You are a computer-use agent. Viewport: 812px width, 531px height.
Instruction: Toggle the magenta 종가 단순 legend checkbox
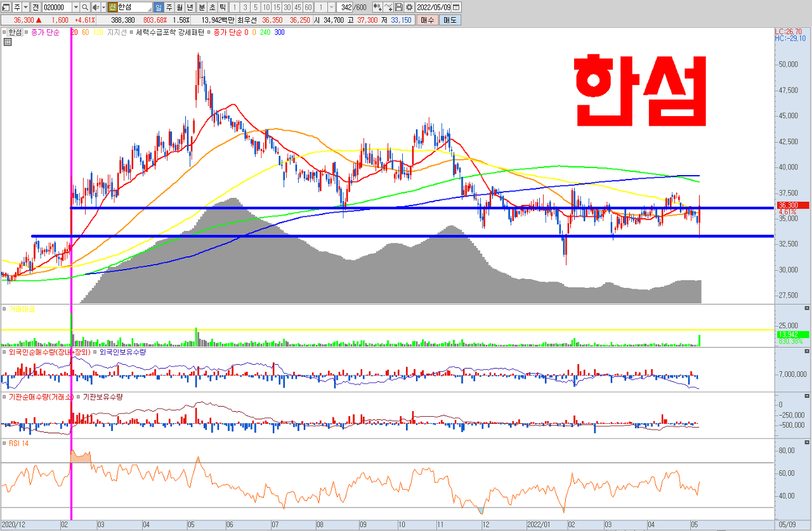point(27,32)
